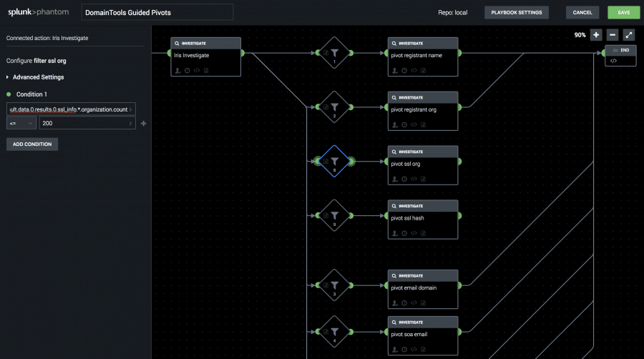
Task: Click output port of pivot ssl org
Action: pos(459,161)
